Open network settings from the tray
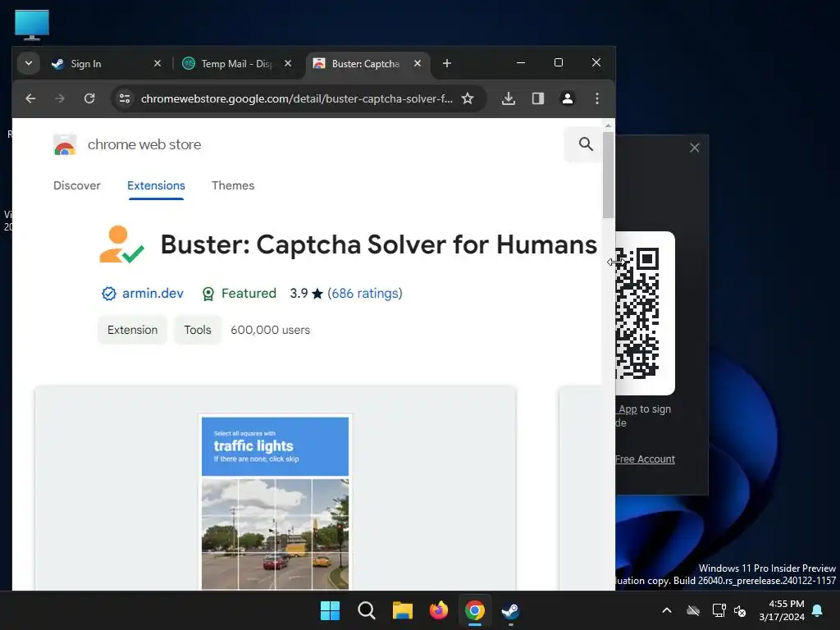The image size is (840, 630). [x=719, y=610]
